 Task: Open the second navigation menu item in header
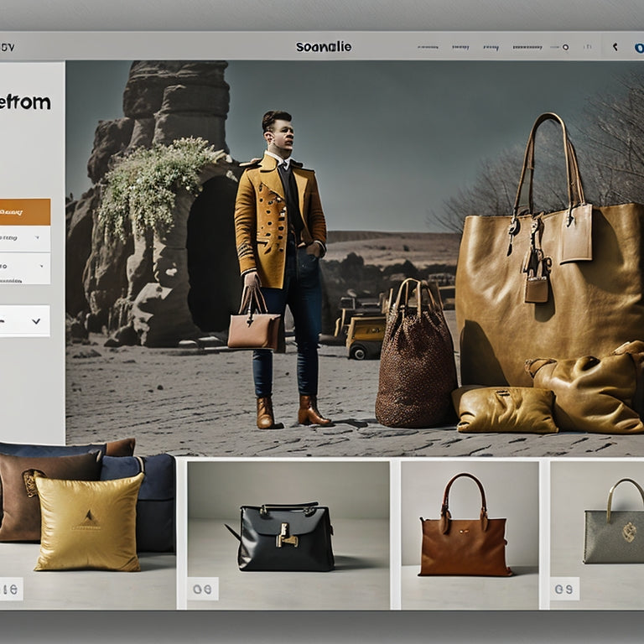pos(459,48)
